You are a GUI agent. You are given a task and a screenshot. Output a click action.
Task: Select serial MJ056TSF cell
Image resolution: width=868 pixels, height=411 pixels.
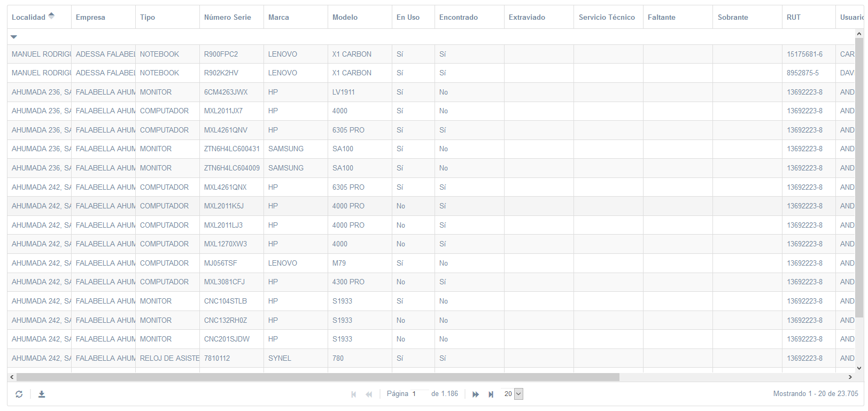(x=231, y=263)
